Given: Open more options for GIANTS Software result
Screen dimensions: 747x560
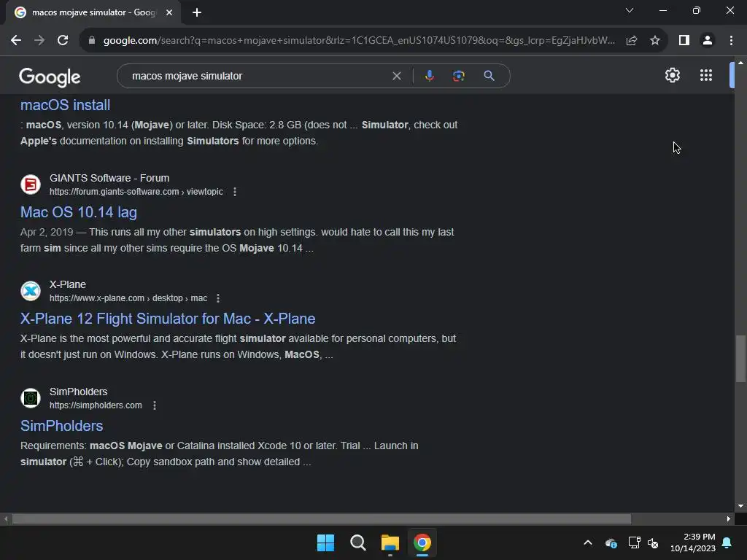Looking at the screenshot, I should (x=234, y=192).
